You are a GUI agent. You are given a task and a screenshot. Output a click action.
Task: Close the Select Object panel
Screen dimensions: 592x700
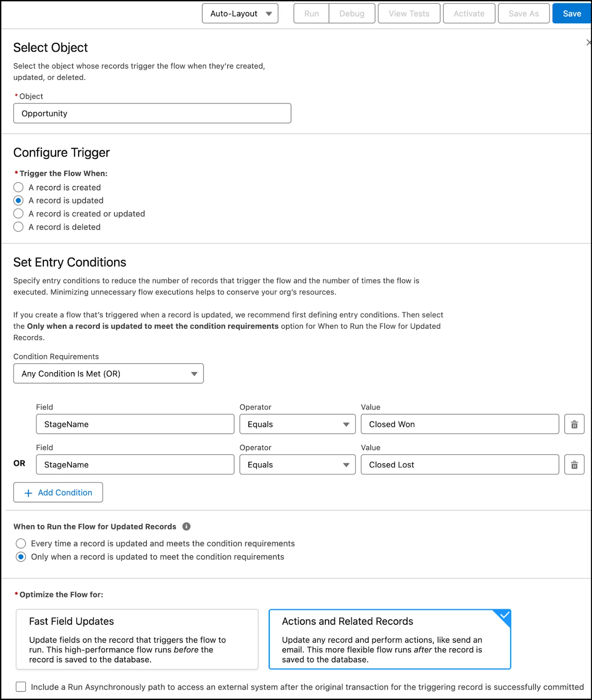[x=589, y=42]
